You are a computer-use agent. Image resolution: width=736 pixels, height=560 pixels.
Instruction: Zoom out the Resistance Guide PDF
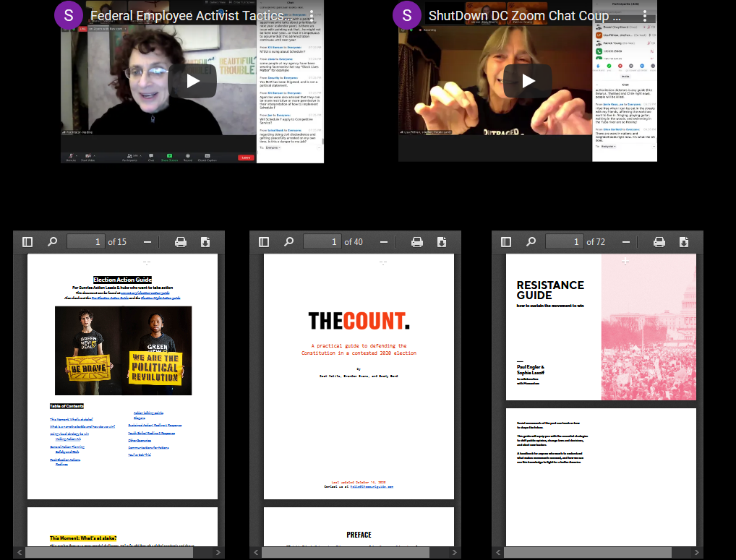(x=626, y=242)
